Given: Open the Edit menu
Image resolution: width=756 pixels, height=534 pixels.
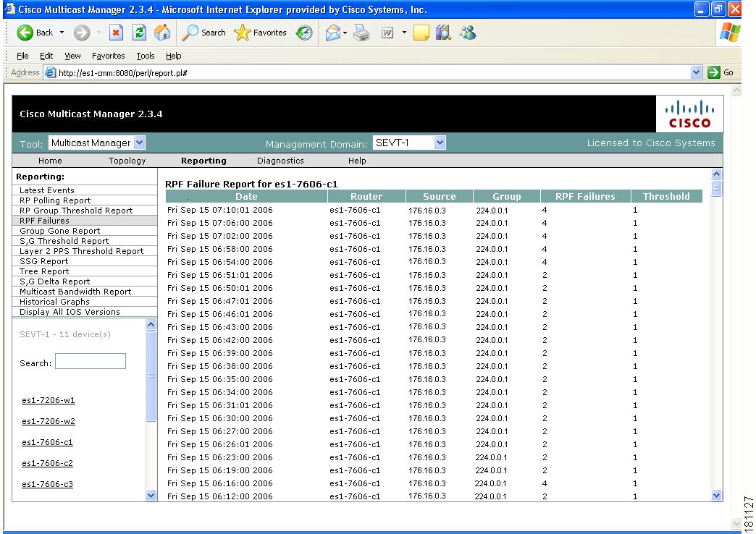Looking at the screenshot, I should [46, 56].
